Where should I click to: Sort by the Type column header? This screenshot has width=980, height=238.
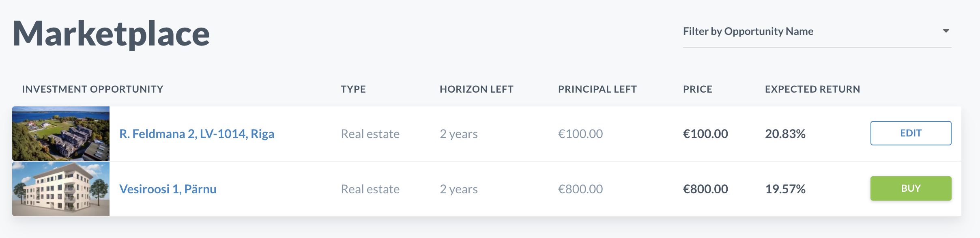pos(353,89)
